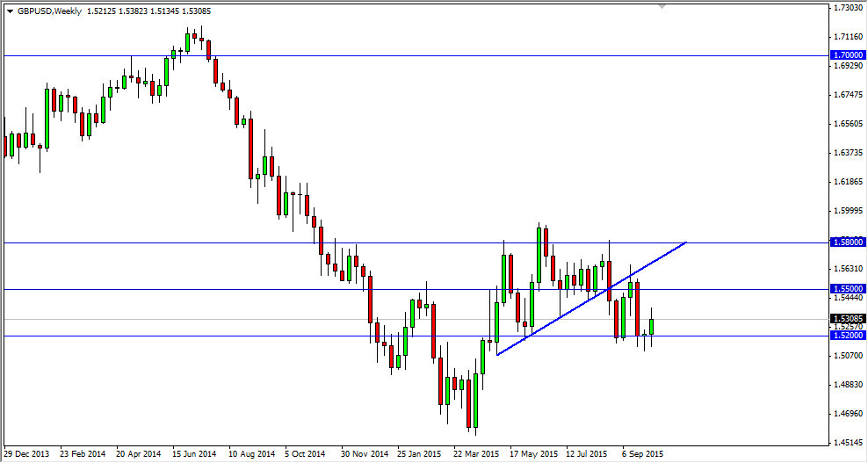Click the last green candle on the chart

click(x=652, y=327)
